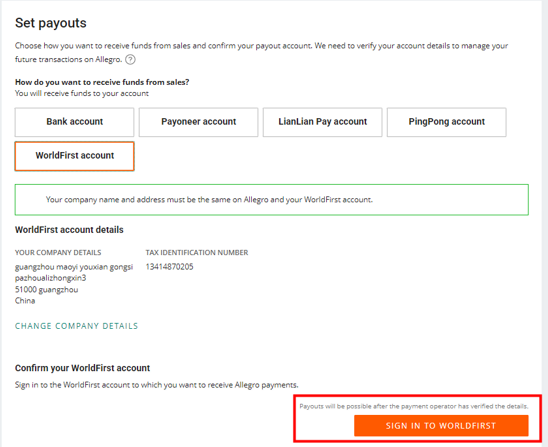The height and width of the screenshot is (447, 548).
Task: Select WorldFirst account option
Action: pyautogui.click(x=74, y=156)
